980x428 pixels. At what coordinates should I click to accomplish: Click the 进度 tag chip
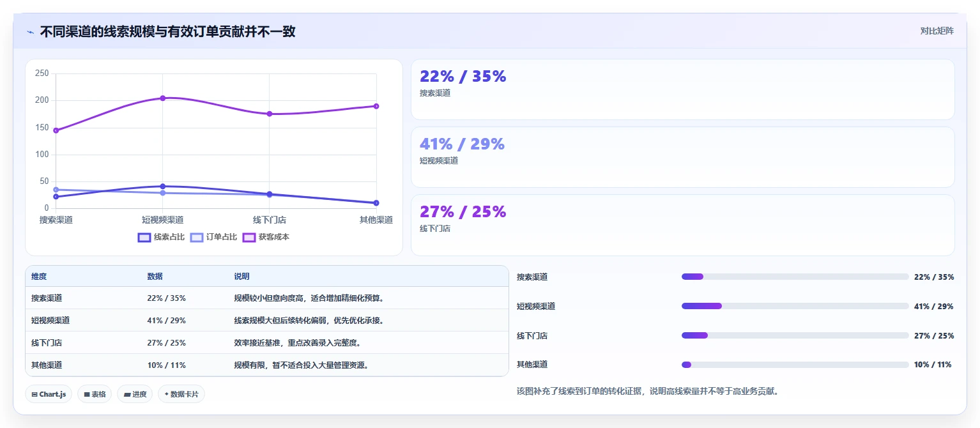tap(135, 394)
